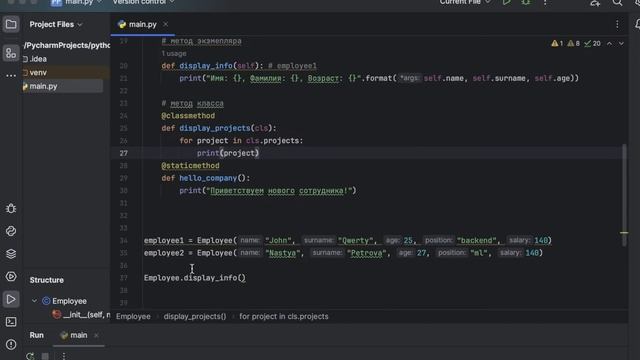Click 'for project in cls.projects' breadcrumb
640x360 pixels.
coord(284,316)
